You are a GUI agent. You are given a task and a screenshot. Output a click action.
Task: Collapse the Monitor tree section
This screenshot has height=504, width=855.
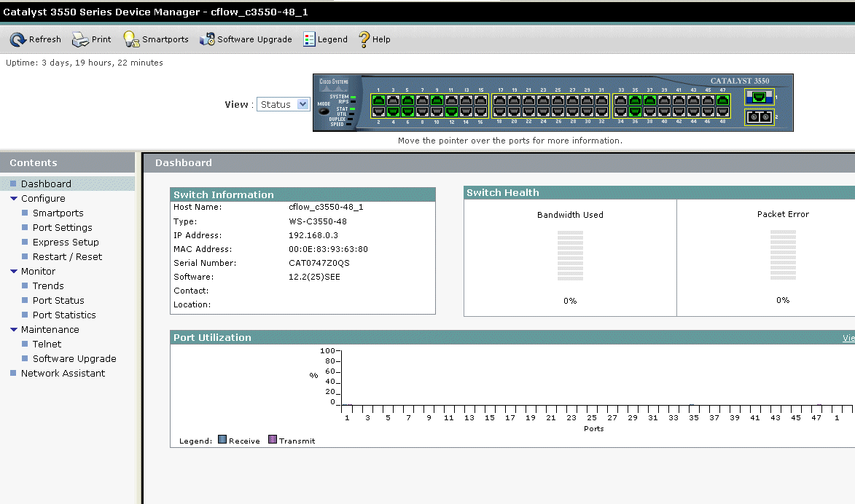pos(14,271)
